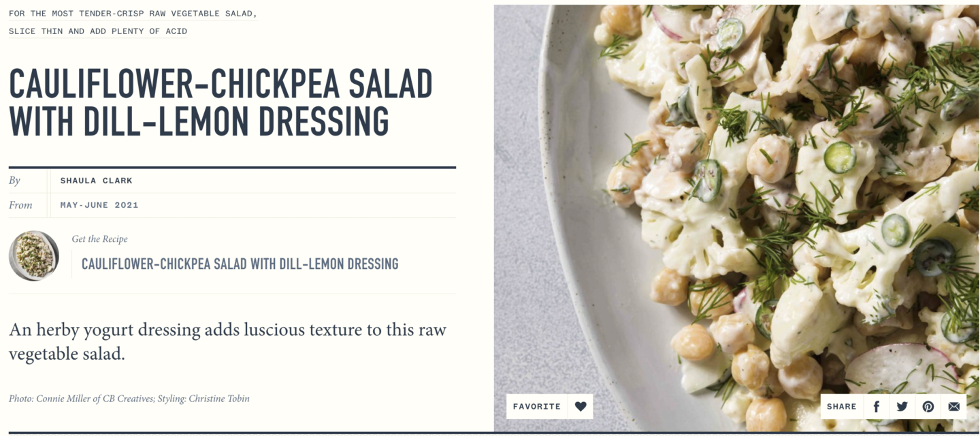Open the round salad recipe thumbnail

click(x=34, y=255)
